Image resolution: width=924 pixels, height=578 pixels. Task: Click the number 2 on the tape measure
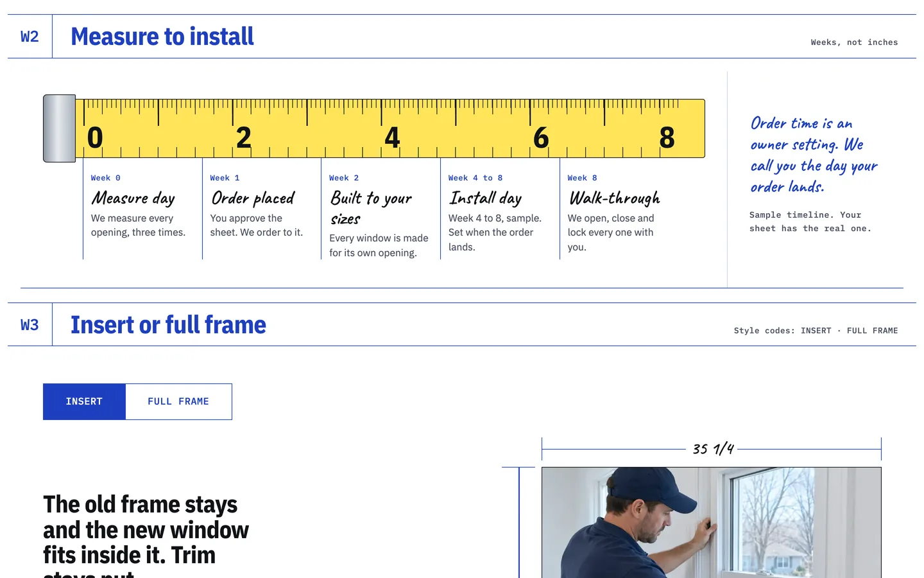coord(244,137)
